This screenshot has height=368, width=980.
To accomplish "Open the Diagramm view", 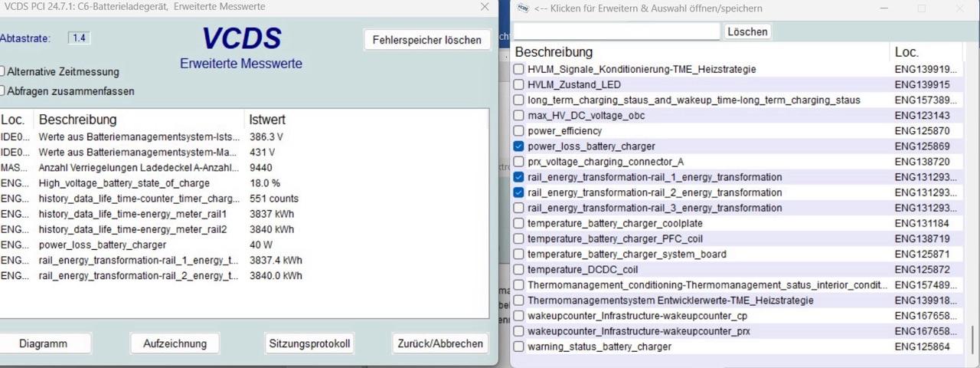I will point(43,343).
